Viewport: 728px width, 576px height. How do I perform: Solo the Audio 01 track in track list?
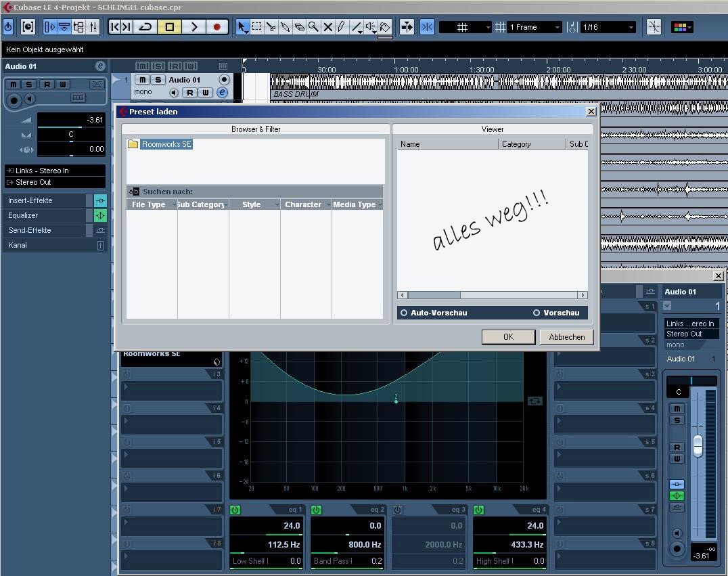point(158,80)
